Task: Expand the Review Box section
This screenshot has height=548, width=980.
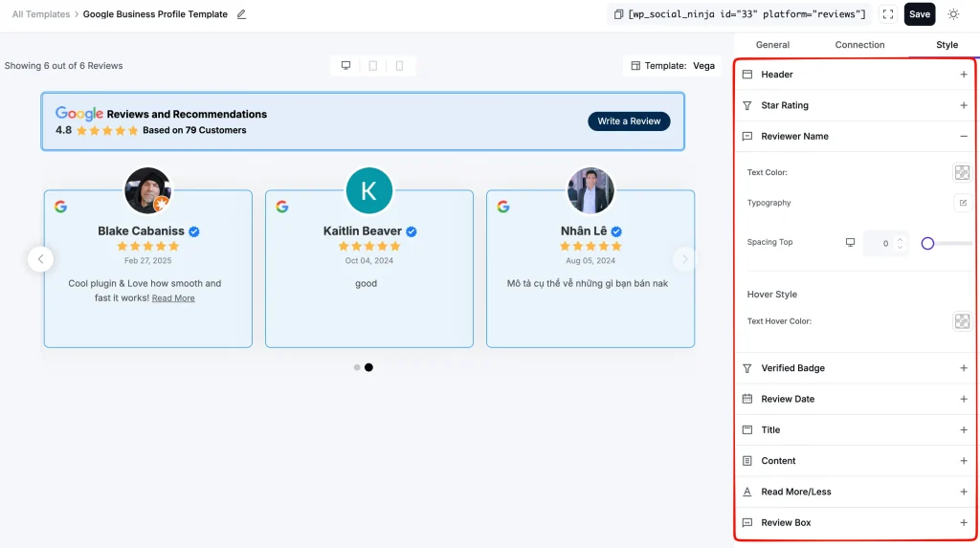Action: click(x=855, y=522)
